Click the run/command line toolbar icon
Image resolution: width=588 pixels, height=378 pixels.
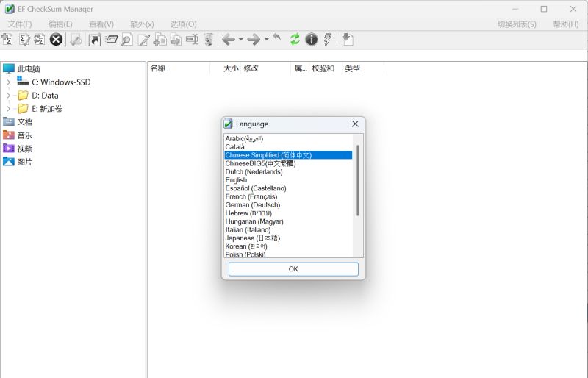[112, 39]
